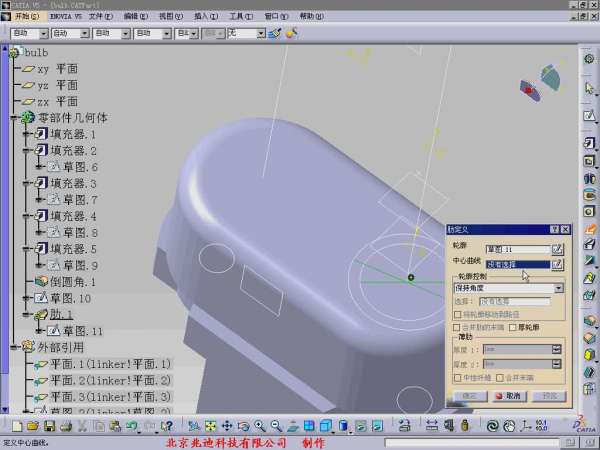600x450 pixels.
Task: Click the Shading render style icon
Action: tap(344, 426)
